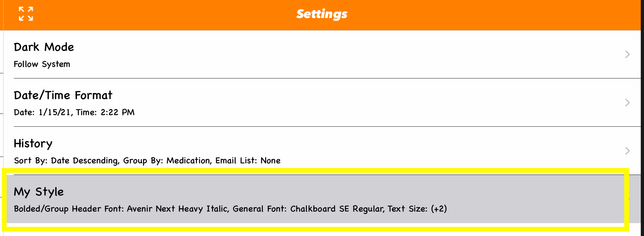The width and height of the screenshot is (644, 236).
Task: Click the Date: 1/15/21 example text
Action: click(x=43, y=113)
